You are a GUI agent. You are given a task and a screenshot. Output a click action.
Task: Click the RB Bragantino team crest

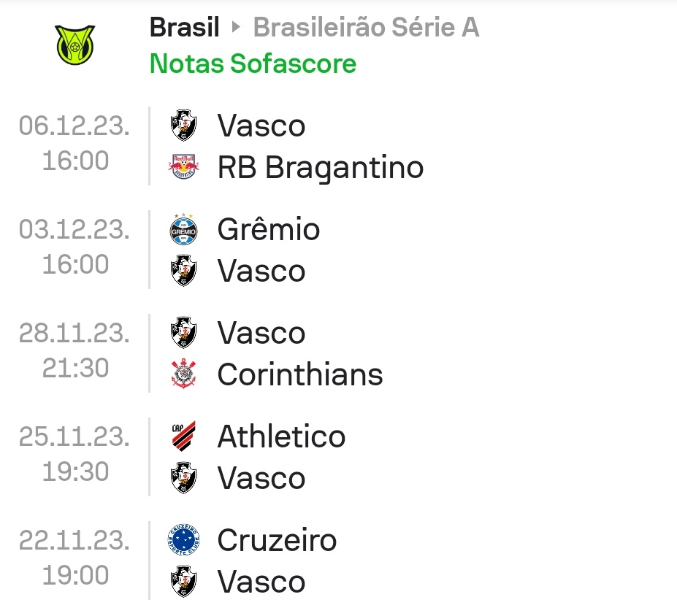click(183, 168)
